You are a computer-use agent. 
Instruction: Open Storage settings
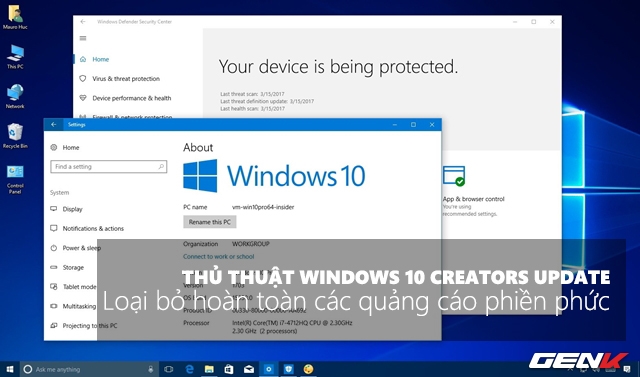click(x=73, y=268)
